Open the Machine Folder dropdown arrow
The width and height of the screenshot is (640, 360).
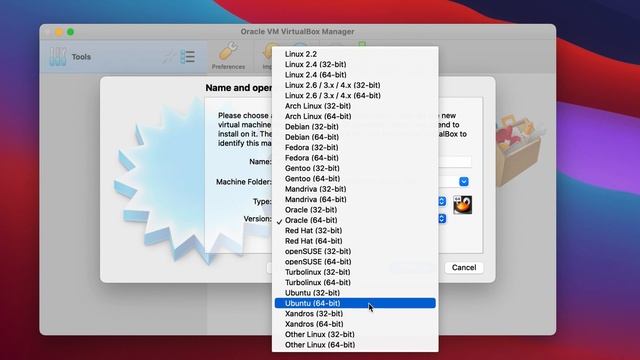(464, 182)
